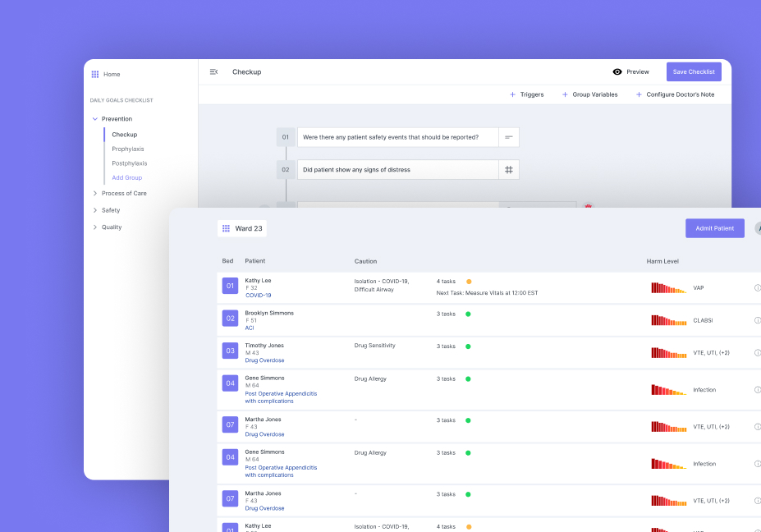
Task: Open bed 01 Kathy Lee tile
Action: click(x=230, y=286)
